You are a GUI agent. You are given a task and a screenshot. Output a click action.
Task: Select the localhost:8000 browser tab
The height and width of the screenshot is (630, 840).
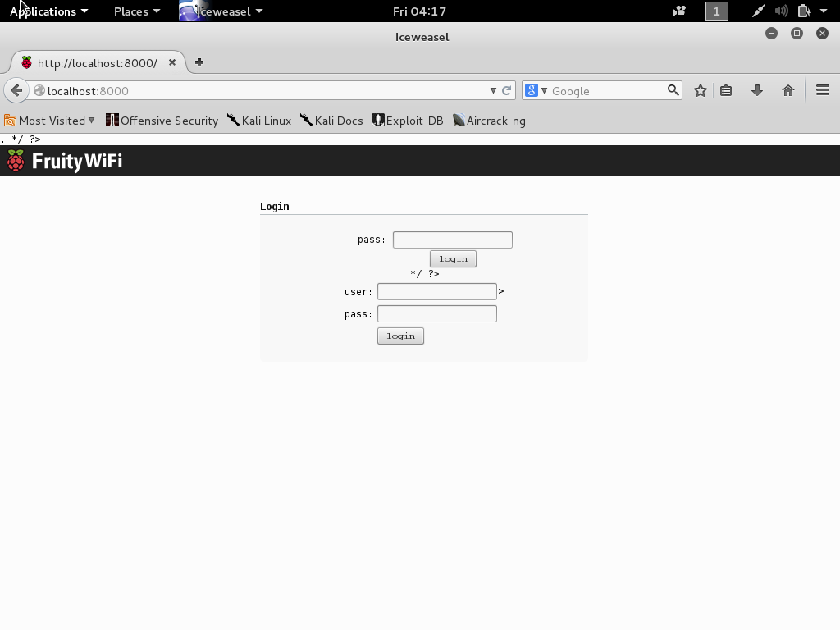click(x=97, y=63)
